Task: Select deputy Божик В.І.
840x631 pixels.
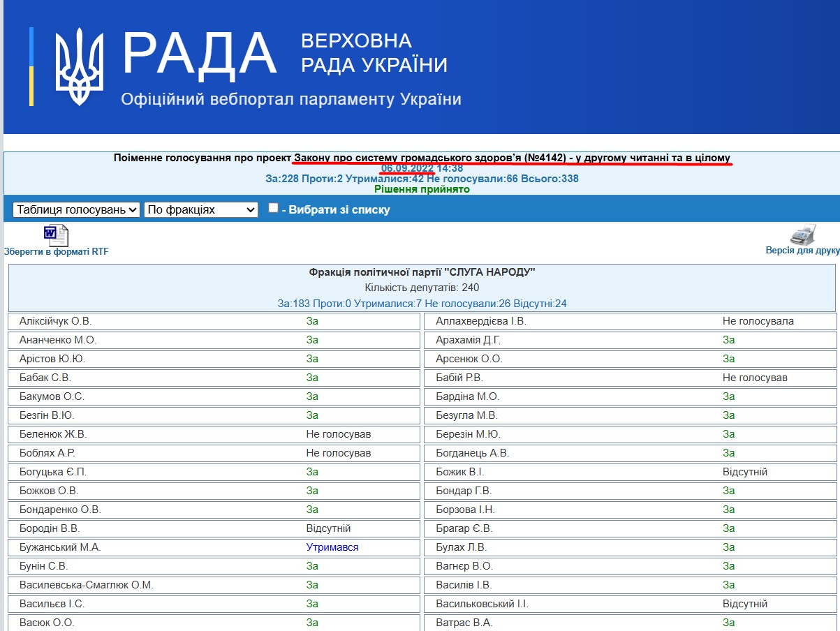Action: click(460, 472)
